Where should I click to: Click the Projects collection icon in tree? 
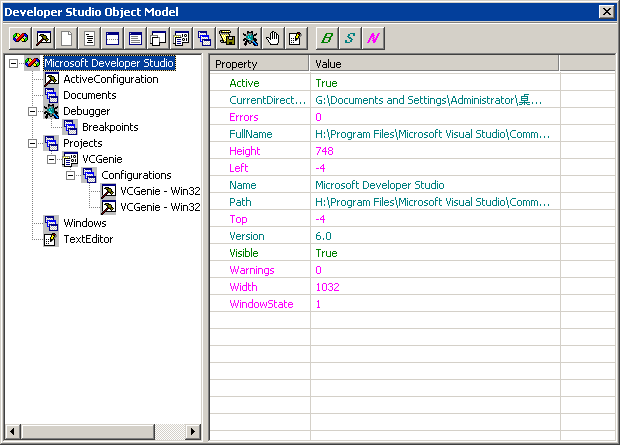51,143
